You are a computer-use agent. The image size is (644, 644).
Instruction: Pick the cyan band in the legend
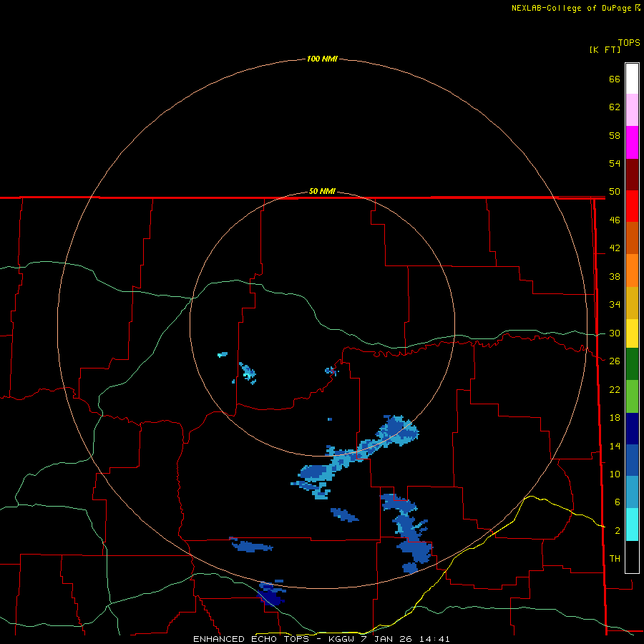pyautogui.click(x=632, y=525)
